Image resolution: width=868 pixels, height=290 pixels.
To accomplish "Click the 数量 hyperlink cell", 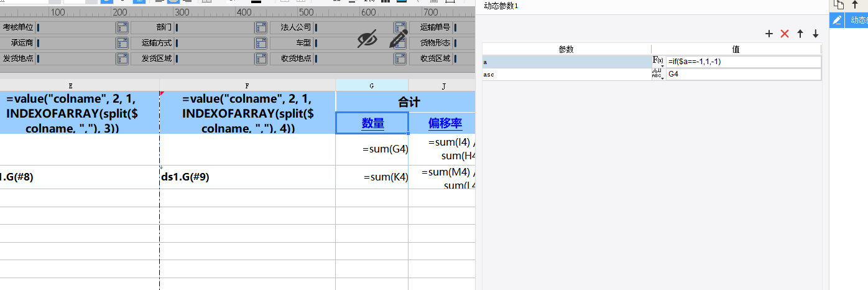I will click(x=372, y=123).
